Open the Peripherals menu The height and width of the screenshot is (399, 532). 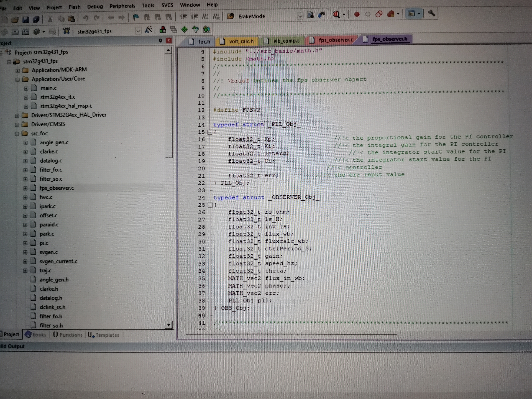pyautogui.click(x=122, y=6)
